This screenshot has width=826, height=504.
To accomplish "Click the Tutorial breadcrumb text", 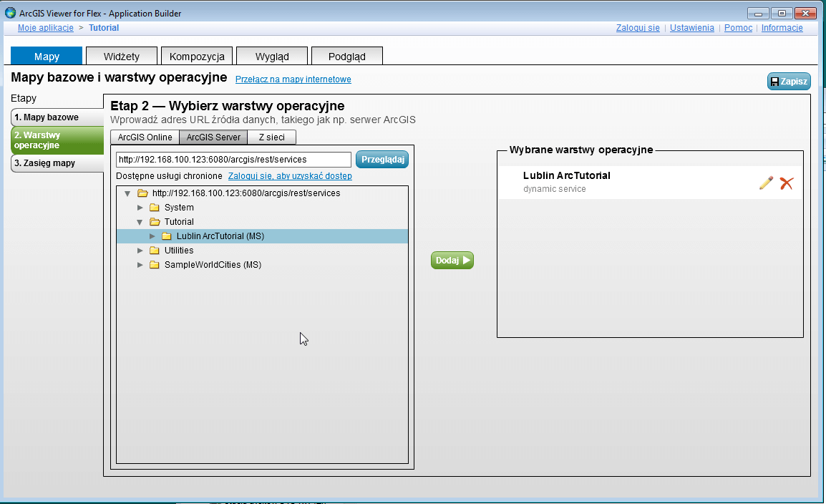I will [104, 28].
